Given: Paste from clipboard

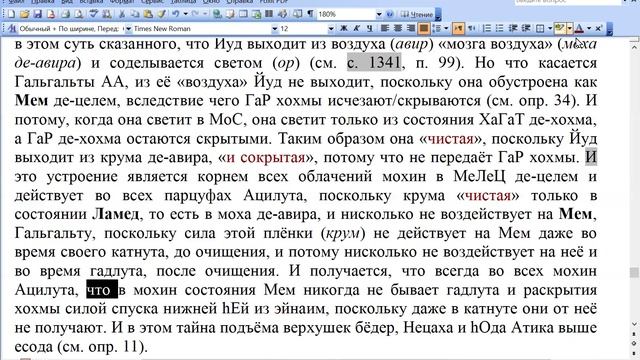Looking at the screenshot, I should pyautogui.click(x=148, y=14).
